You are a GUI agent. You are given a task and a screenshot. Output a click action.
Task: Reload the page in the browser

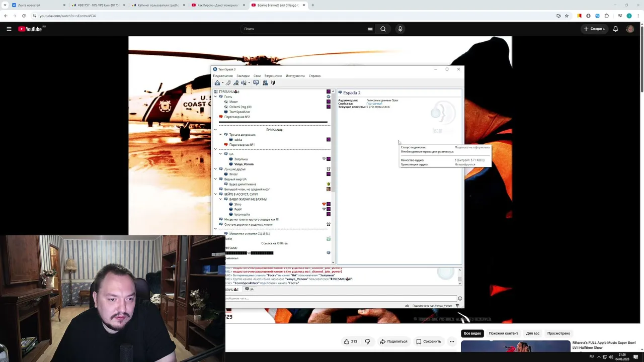click(x=24, y=16)
